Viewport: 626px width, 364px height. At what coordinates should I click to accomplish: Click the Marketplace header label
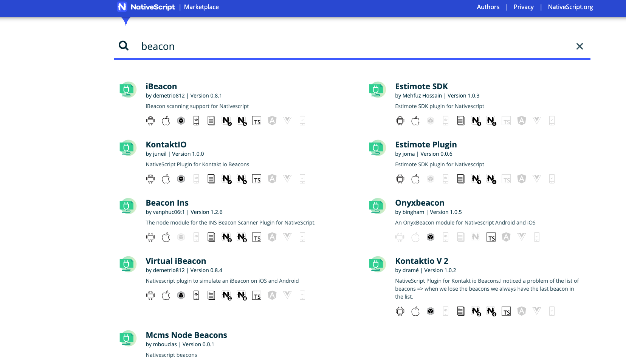point(201,7)
